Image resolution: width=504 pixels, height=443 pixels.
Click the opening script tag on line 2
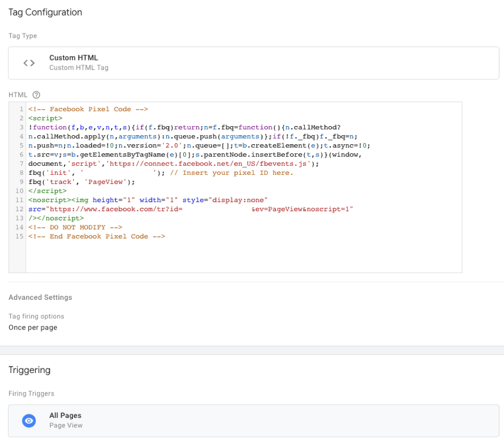pos(45,118)
